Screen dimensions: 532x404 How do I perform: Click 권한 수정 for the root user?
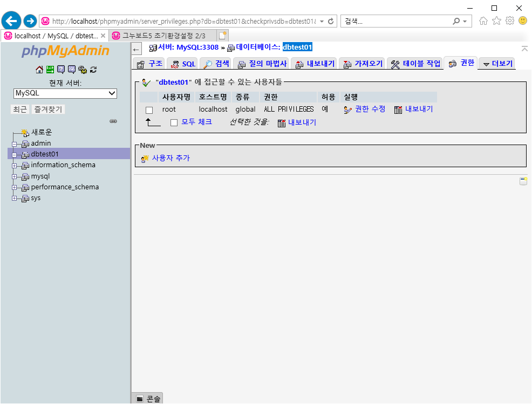pyautogui.click(x=370, y=109)
